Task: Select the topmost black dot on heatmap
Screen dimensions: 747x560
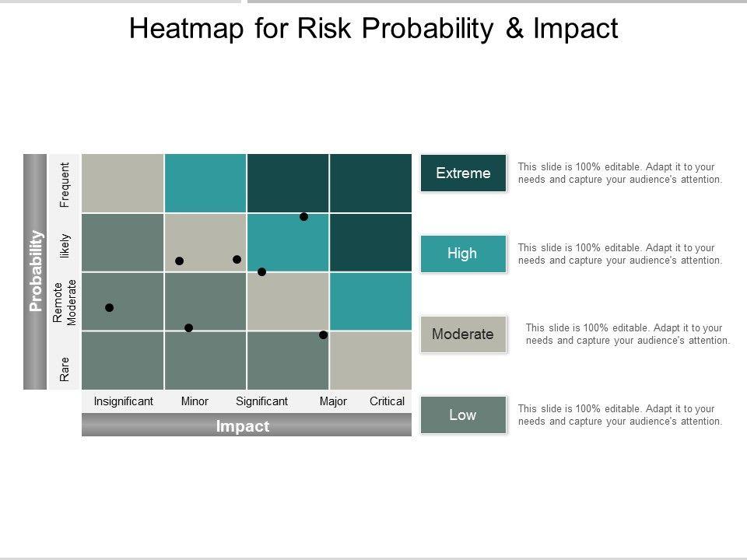Action: click(x=304, y=217)
